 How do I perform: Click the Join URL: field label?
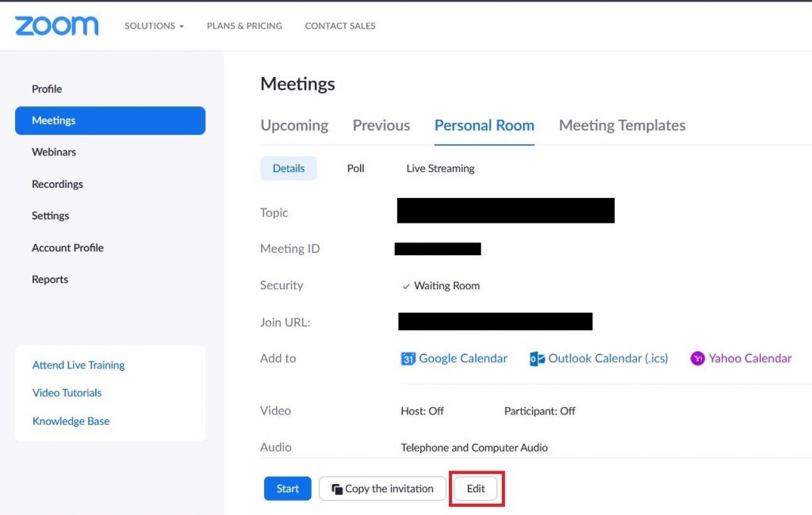[285, 322]
